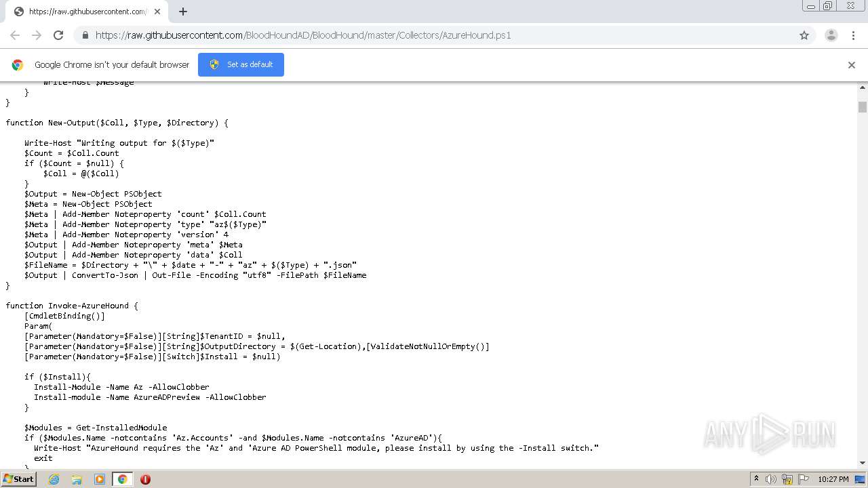Click the 'Install-module -Name AzureADPreview' line
This screenshot has width=868, height=488.
(x=150, y=397)
